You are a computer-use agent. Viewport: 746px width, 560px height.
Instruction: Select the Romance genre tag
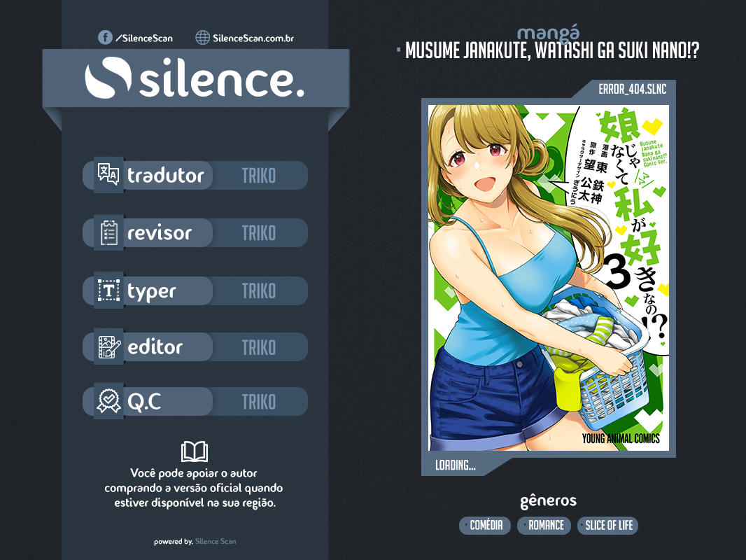pyautogui.click(x=546, y=525)
